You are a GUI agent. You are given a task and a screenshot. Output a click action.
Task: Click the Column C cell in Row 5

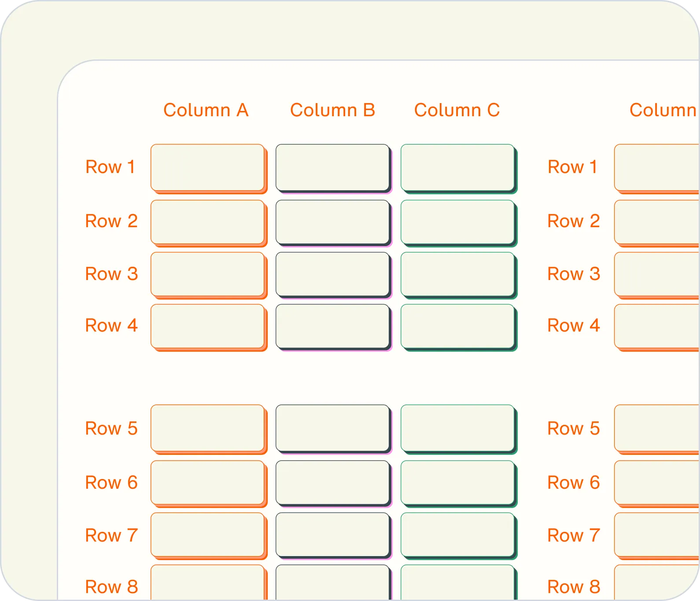click(457, 428)
